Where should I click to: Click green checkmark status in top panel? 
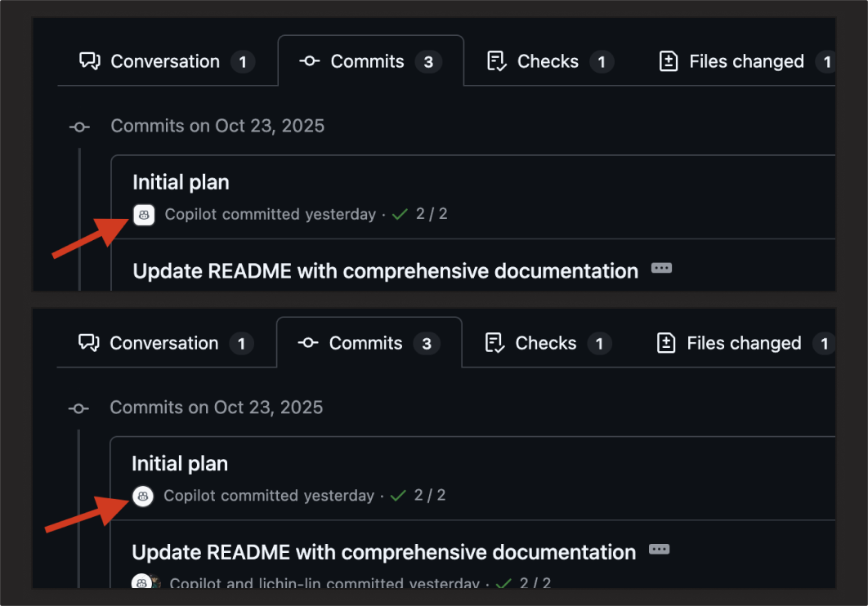(400, 215)
